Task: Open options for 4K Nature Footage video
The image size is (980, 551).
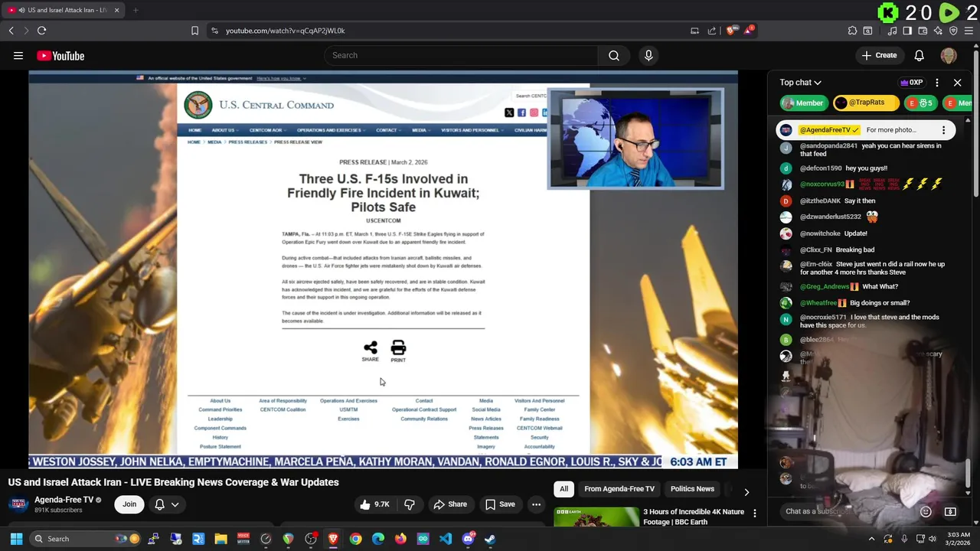Action: coord(754,513)
